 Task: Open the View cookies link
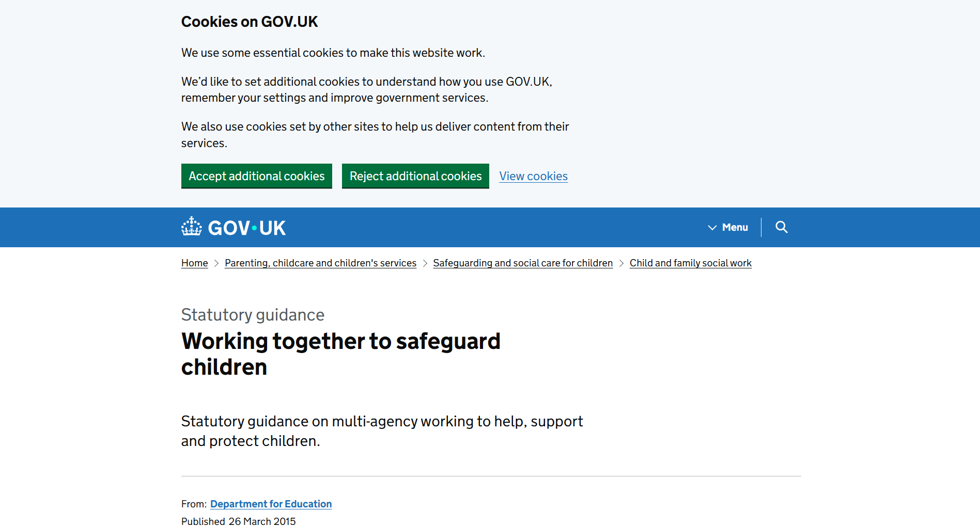tap(533, 176)
